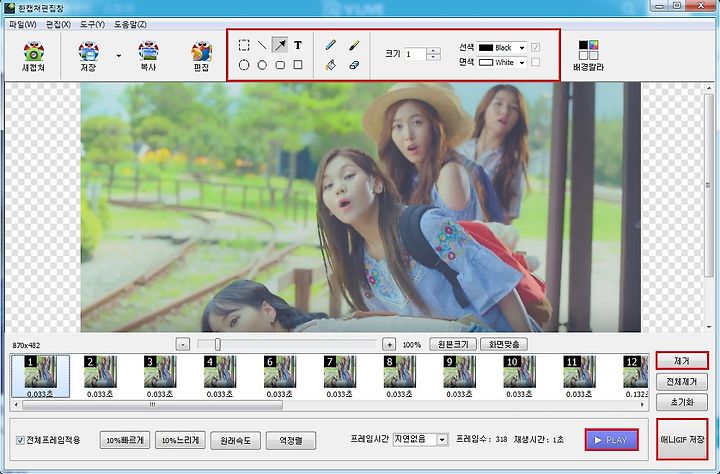
Task: Select the dashed rectangle selection tool
Action: coord(244,45)
